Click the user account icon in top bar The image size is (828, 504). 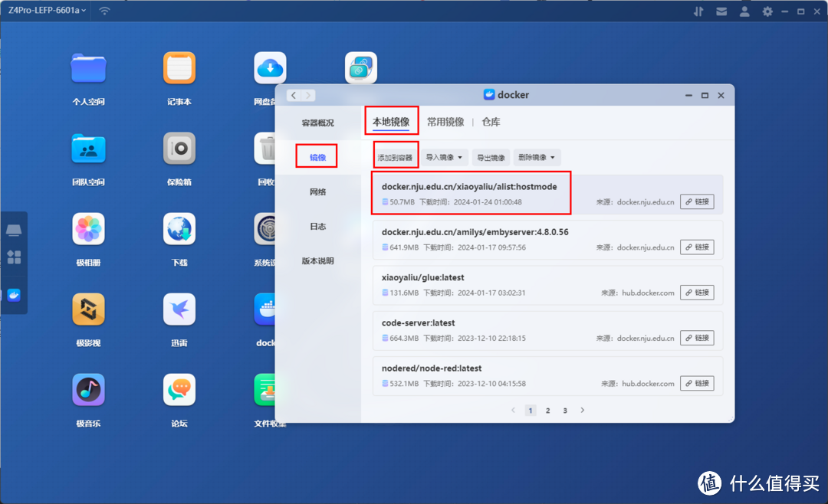pyautogui.click(x=744, y=11)
